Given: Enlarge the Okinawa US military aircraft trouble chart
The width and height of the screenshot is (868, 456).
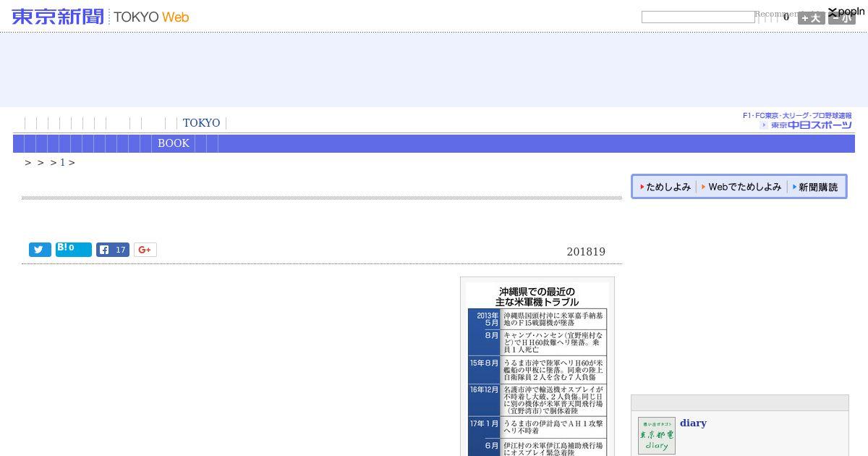Looking at the screenshot, I should coord(537,367).
